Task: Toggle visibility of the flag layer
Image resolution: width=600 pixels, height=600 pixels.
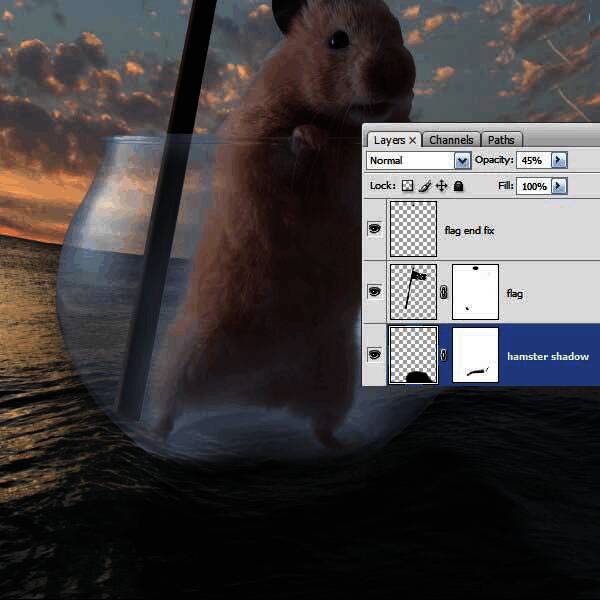Action: coord(375,291)
